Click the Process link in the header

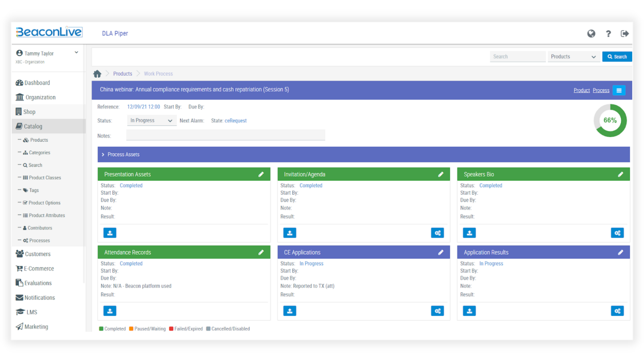(601, 90)
